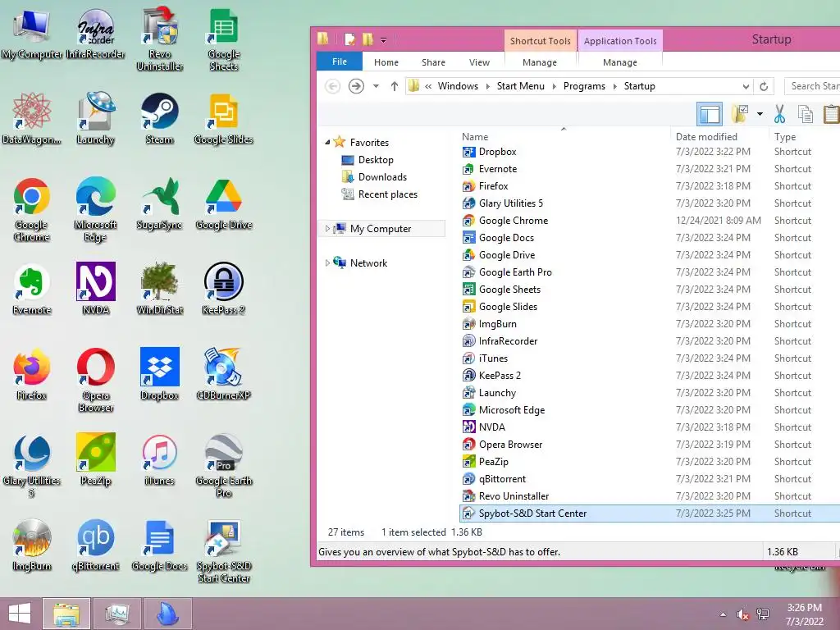
Task: Select NVDA desktop shortcut
Action: pyautogui.click(x=95, y=290)
